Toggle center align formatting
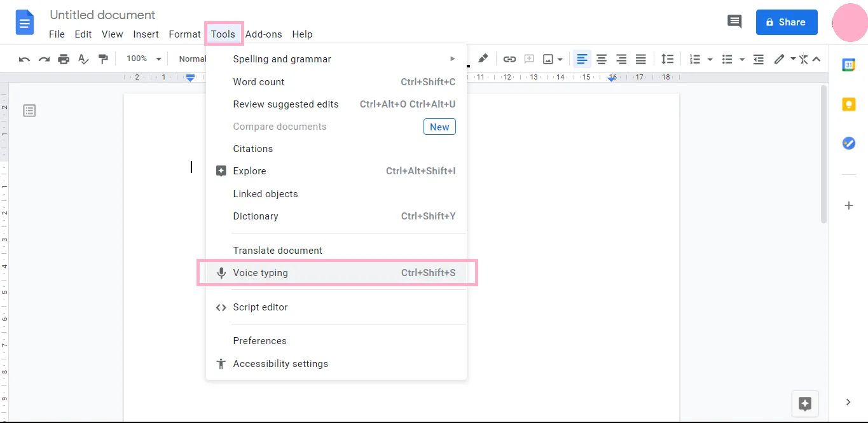The width and height of the screenshot is (868, 423). [602, 59]
